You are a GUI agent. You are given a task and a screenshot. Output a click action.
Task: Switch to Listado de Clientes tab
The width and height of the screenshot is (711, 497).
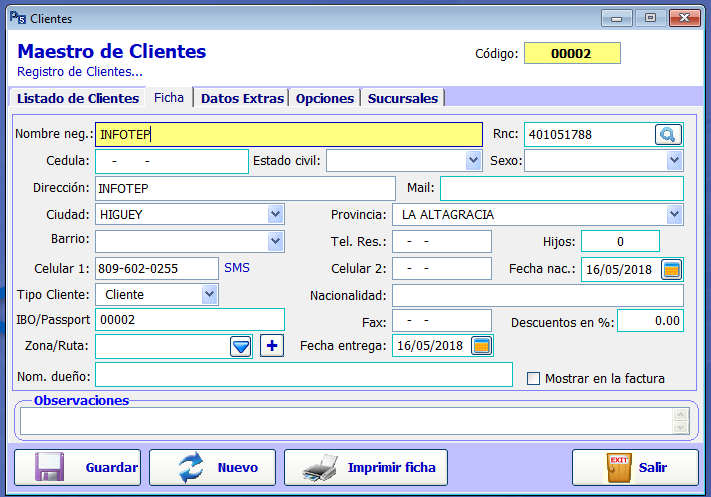[x=77, y=98]
